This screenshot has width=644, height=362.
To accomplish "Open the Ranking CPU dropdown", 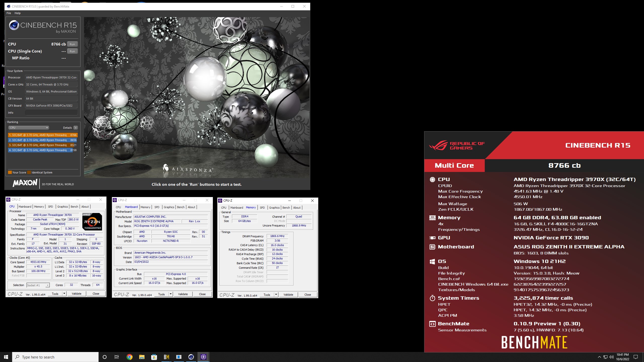I will tap(29, 128).
